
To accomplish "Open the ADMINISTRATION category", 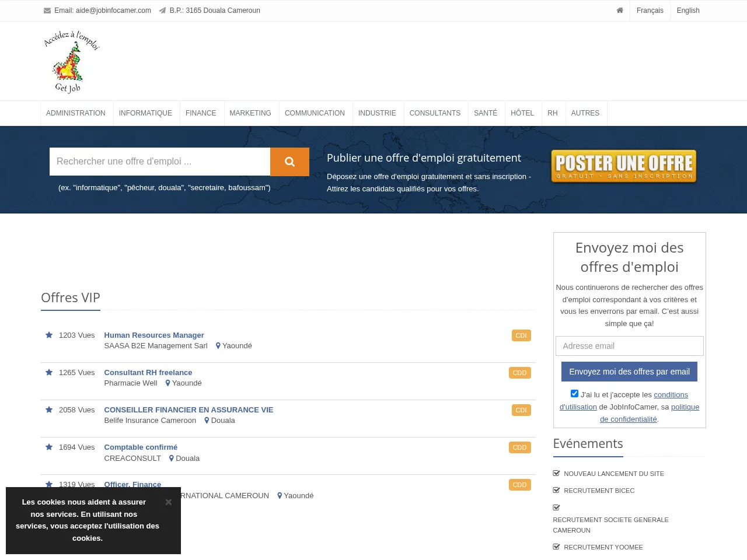I will pyautogui.click(x=76, y=113).
